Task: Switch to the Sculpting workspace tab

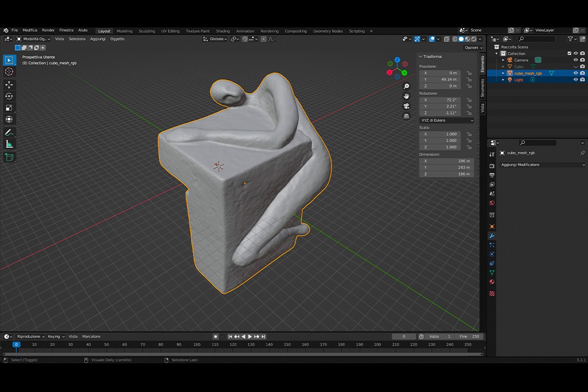Action: pos(147,31)
